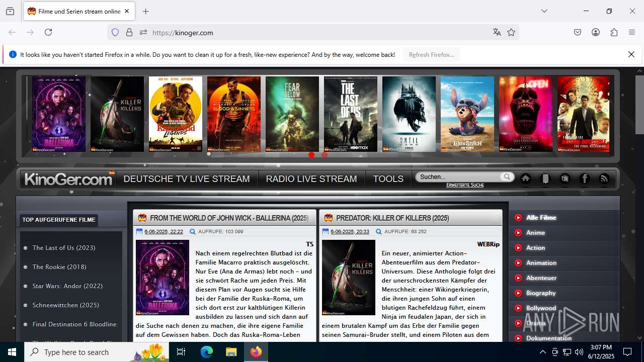Screen dimensions: 644x362
Task: Open the volume speaker tray icon
Action: point(579,352)
